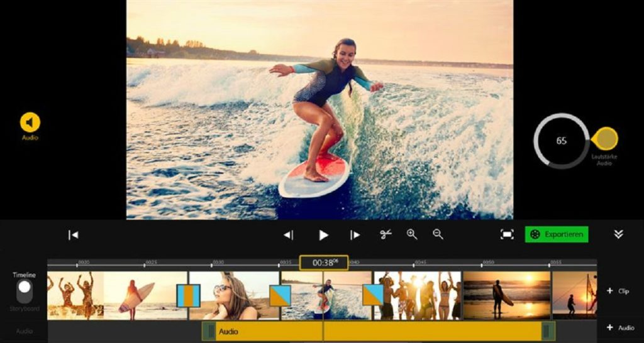Screen dimensions: 644x343
Task: Adjust the Lautstärke Audio volume knob
Action: [x=605, y=139]
